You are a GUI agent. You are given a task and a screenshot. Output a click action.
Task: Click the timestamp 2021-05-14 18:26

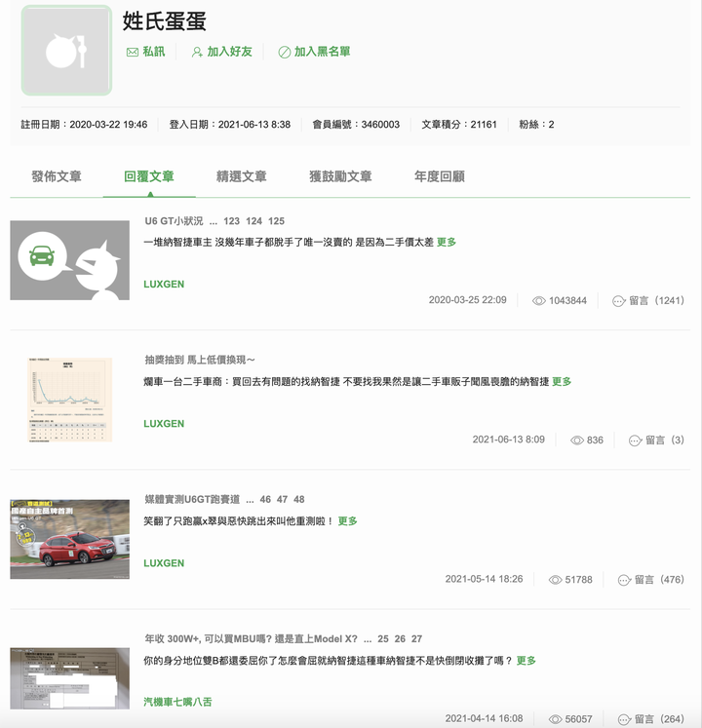click(485, 579)
